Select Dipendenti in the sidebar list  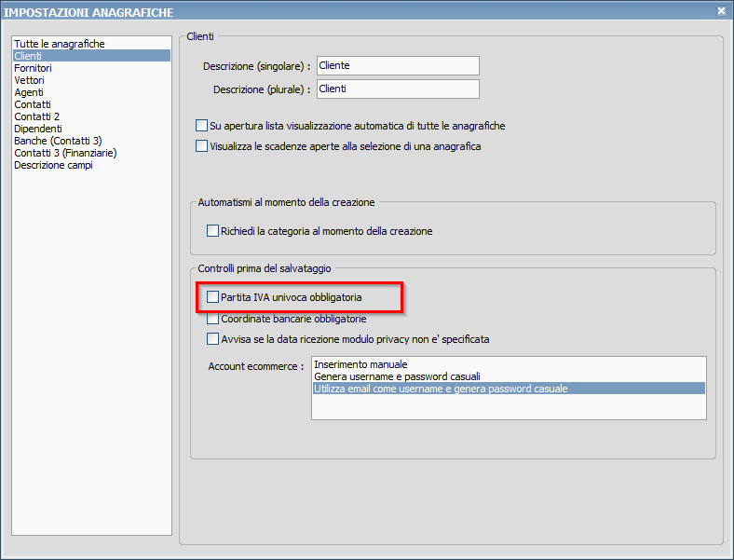pos(38,129)
